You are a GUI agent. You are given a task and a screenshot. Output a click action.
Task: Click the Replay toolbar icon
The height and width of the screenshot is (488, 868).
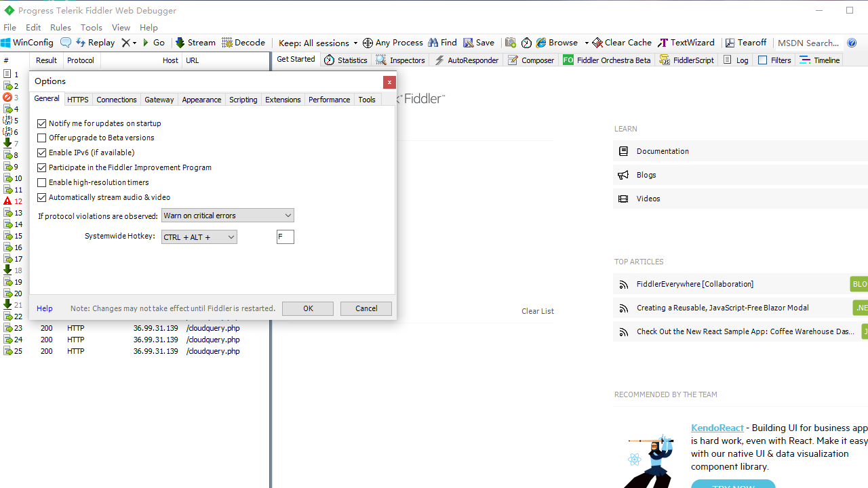click(x=81, y=43)
